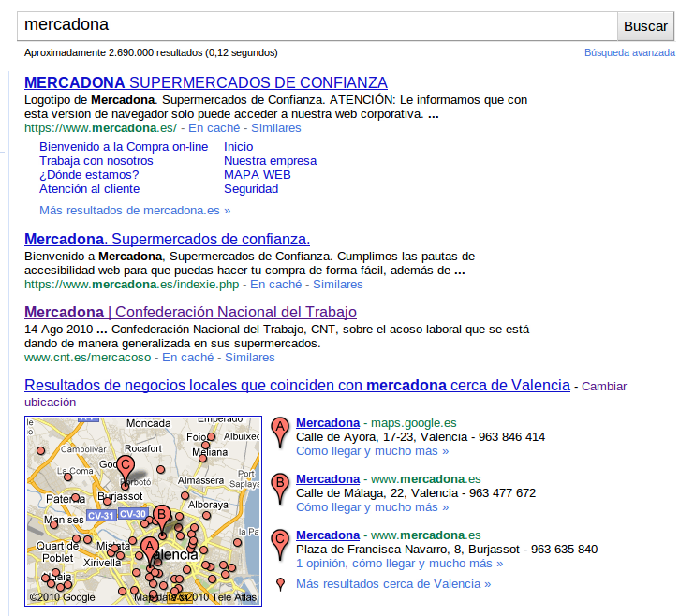Go to Trabaja con nosotros sitelink
Viewport: 694px width, 616px height.
96,161
